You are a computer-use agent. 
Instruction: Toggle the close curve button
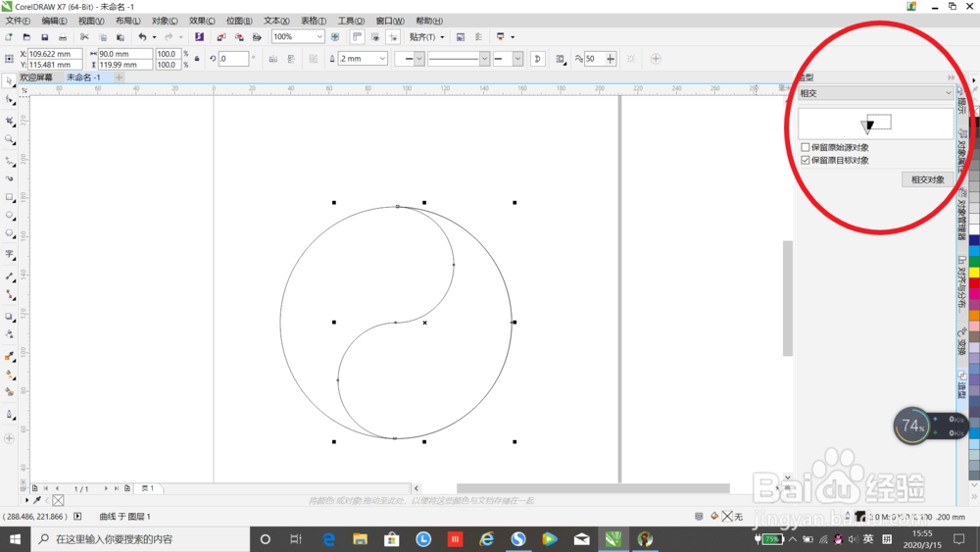tap(537, 59)
